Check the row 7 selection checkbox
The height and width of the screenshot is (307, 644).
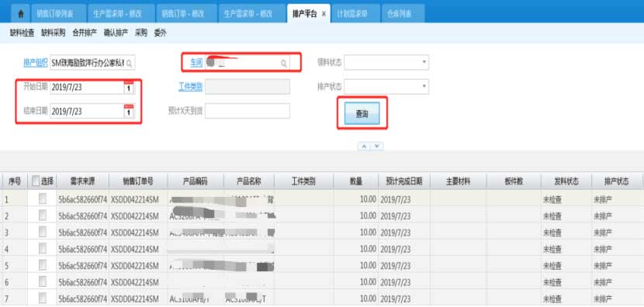pyautogui.click(x=43, y=298)
